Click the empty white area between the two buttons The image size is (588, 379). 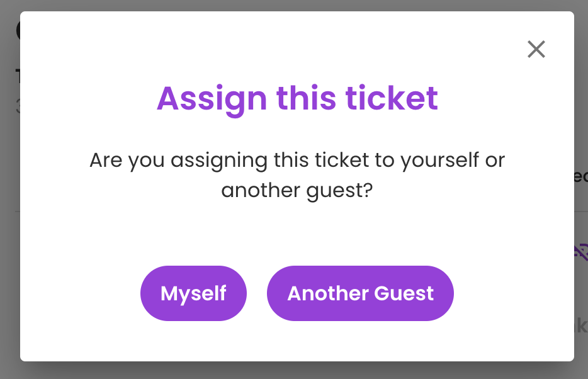tap(257, 293)
